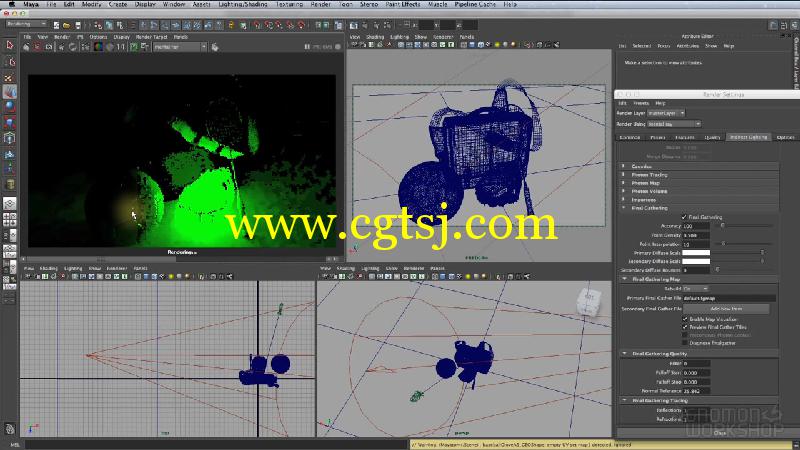The width and height of the screenshot is (800, 450).
Task: Click the Secondary Diffuse Scale color swatch
Action: coord(696,261)
